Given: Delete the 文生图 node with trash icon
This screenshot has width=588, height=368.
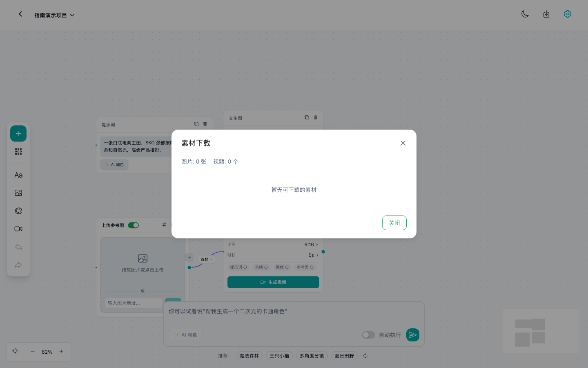Looking at the screenshot, I should coord(316,117).
